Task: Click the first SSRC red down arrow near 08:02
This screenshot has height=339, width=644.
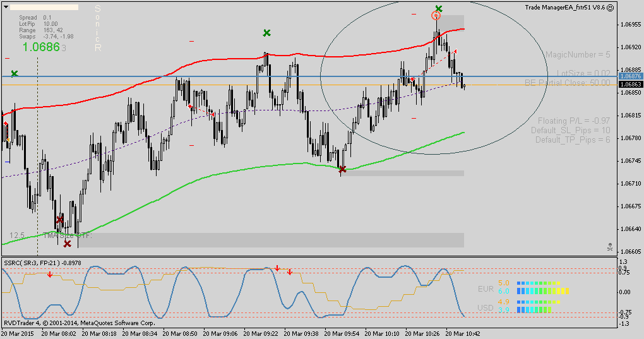Action: click(50, 275)
